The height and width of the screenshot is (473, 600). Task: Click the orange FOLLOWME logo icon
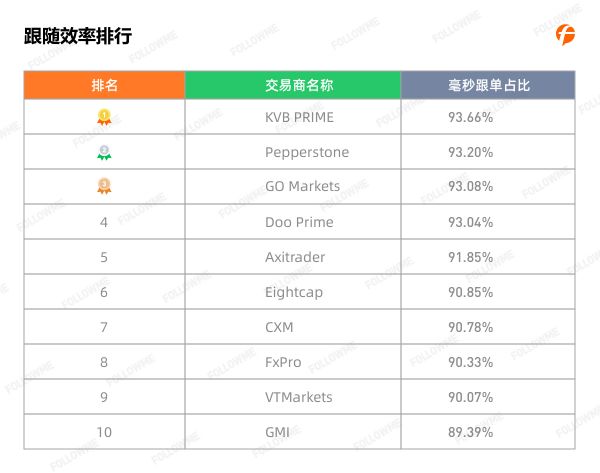(565, 34)
